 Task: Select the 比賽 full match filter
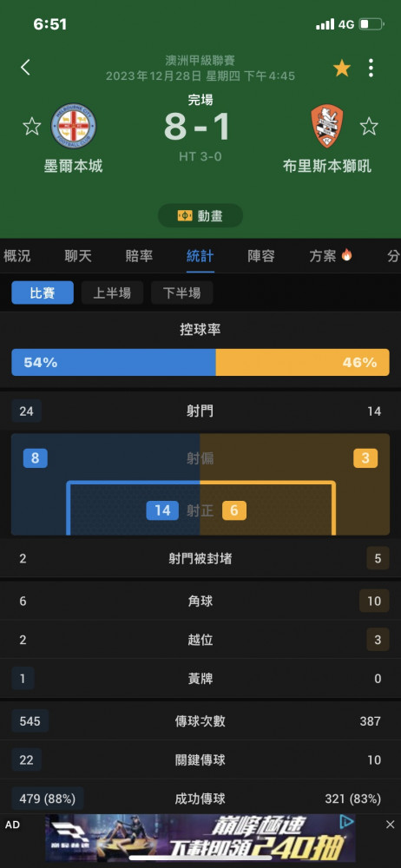(x=43, y=293)
